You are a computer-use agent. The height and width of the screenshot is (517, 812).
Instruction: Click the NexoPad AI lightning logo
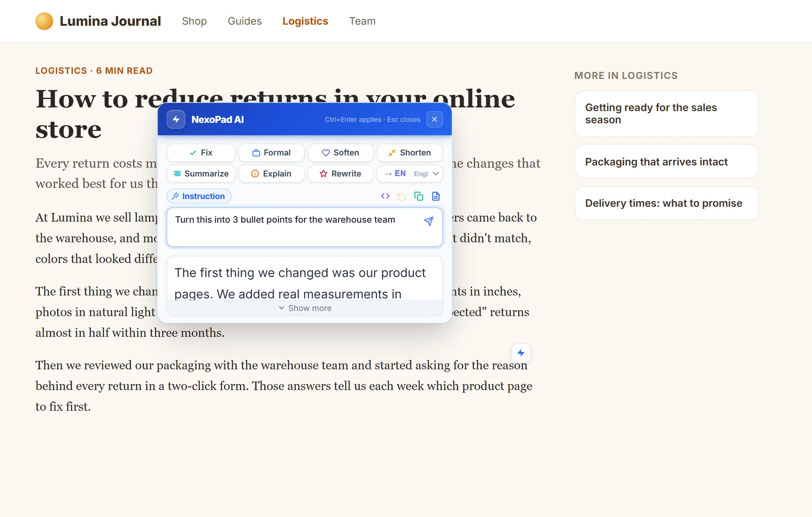pos(176,119)
